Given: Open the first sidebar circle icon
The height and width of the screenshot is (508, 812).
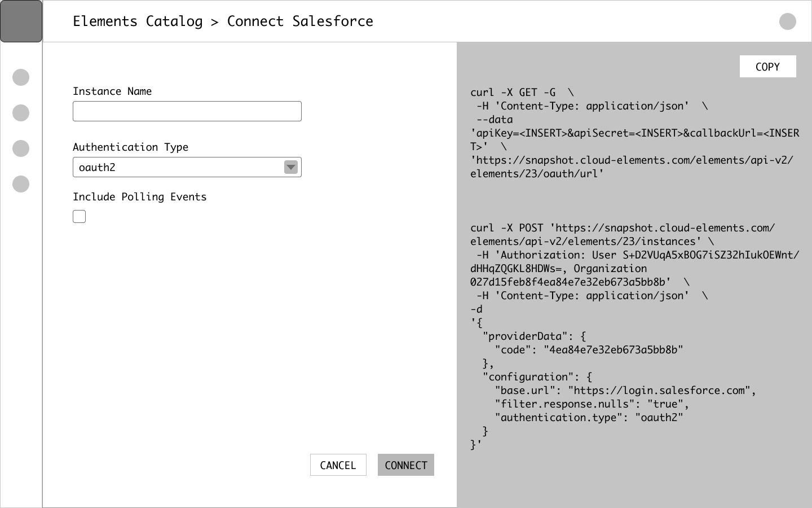Looking at the screenshot, I should (21, 77).
